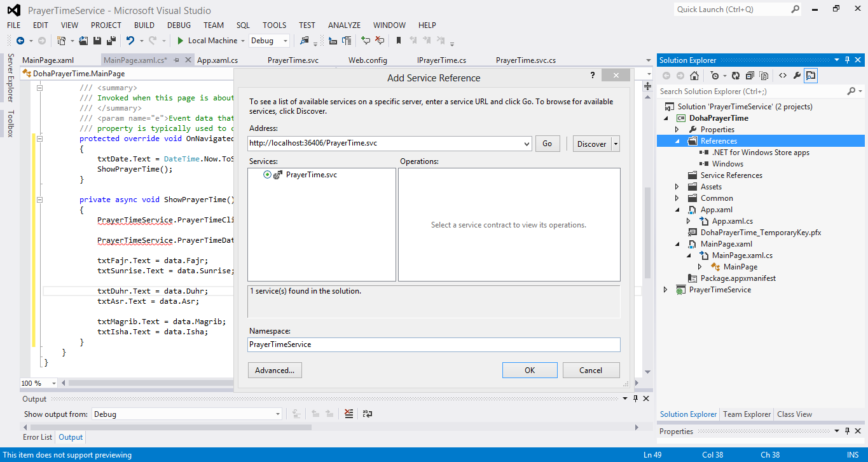Screen dimensions: 868x462
Task: Click the Go button
Action: pos(548,144)
